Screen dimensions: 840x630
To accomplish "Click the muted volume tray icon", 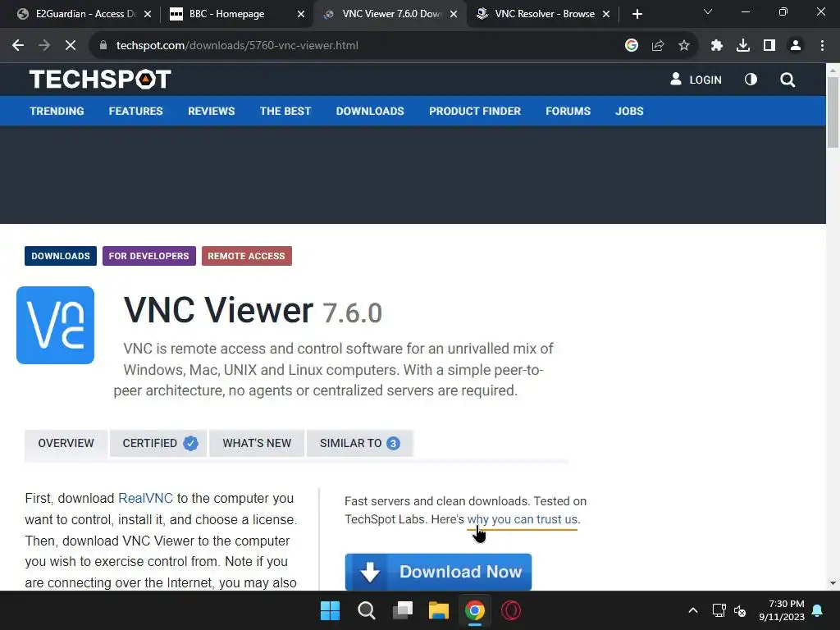I will click(740, 610).
